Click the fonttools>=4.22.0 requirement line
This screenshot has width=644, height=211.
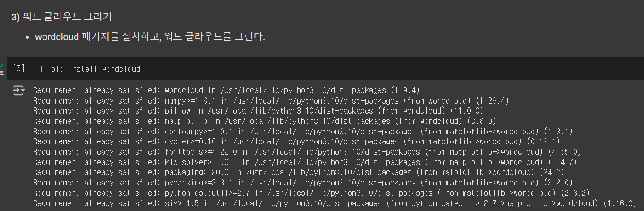(307, 152)
